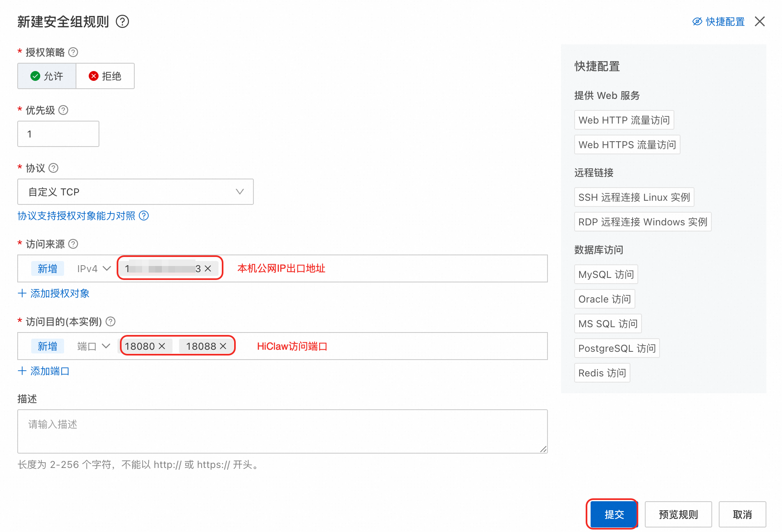Viewport: 782px width, 532px height.
Task: Open the 自定义 TCP protocol dropdown
Action: pyautogui.click(x=136, y=192)
